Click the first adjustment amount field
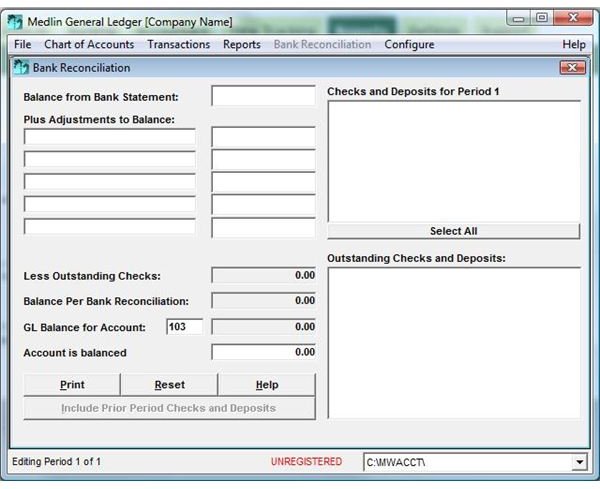This screenshot has width=600, height=489. (264, 137)
